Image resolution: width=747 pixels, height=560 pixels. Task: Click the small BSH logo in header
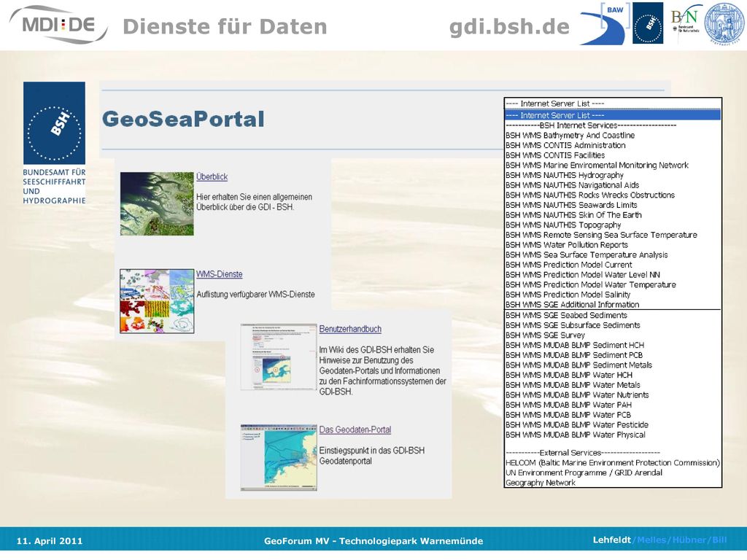tap(648, 23)
